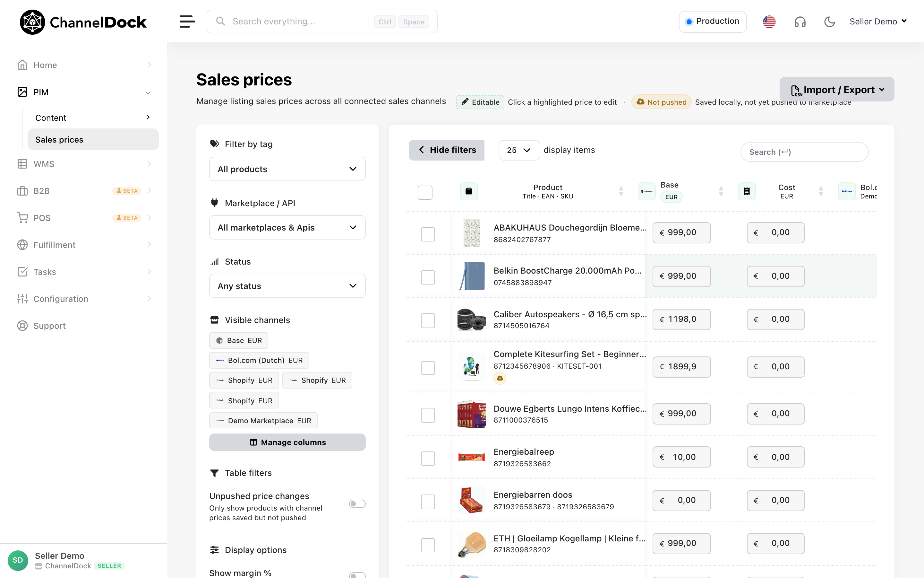Click the Search everything field
Viewport: 924px width, 578px height.
321,22
